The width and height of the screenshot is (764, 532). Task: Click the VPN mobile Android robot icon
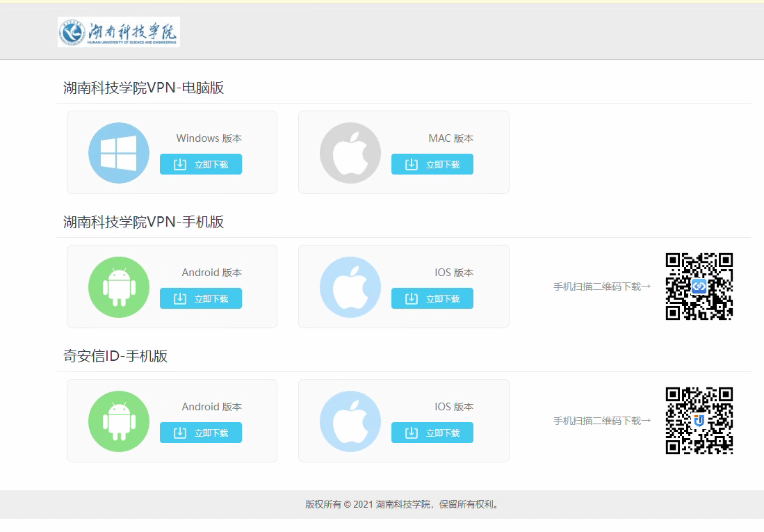click(x=119, y=287)
